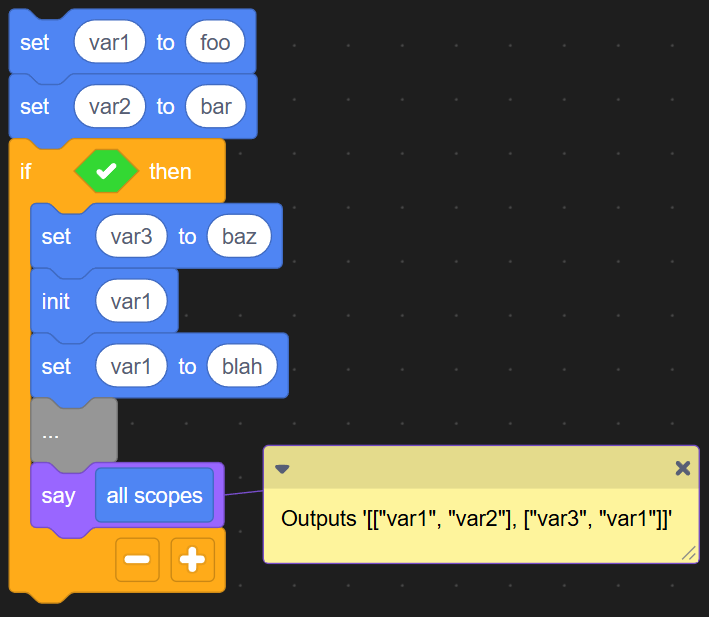
Task: Click var1 field in the init block
Action: [131, 301]
